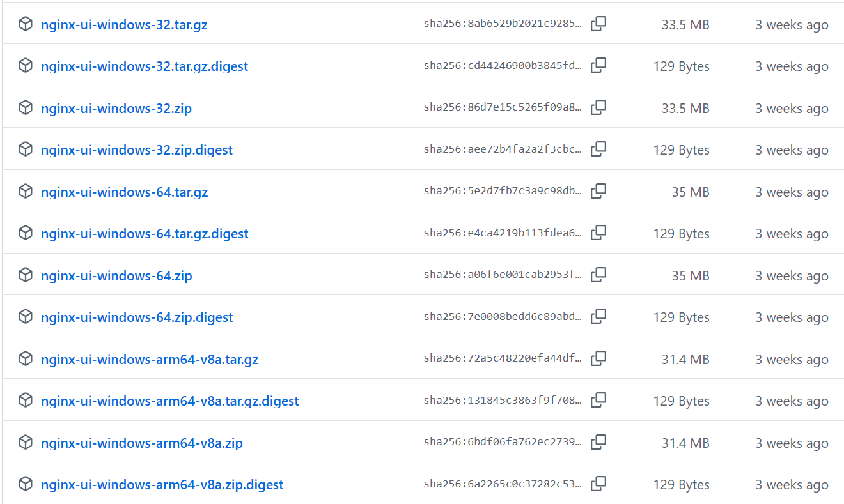Download nginx-ui-windows-32.tar.gz

(124, 25)
